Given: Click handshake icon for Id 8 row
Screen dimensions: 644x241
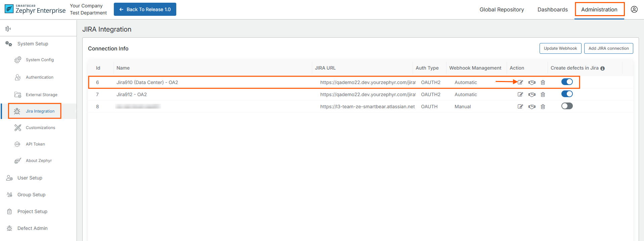Looking at the screenshot, I should (532, 107).
